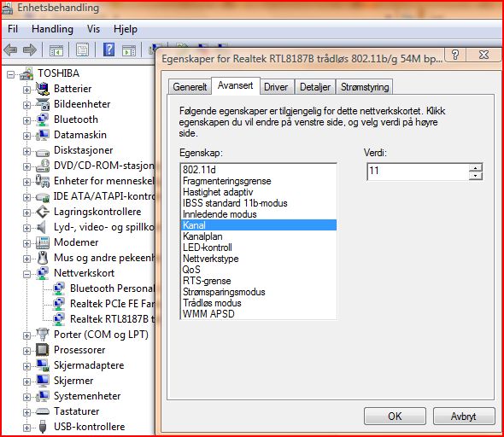The width and height of the screenshot is (504, 437).
Task: Click the Back arrow toolbar icon
Action: (10, 50)
